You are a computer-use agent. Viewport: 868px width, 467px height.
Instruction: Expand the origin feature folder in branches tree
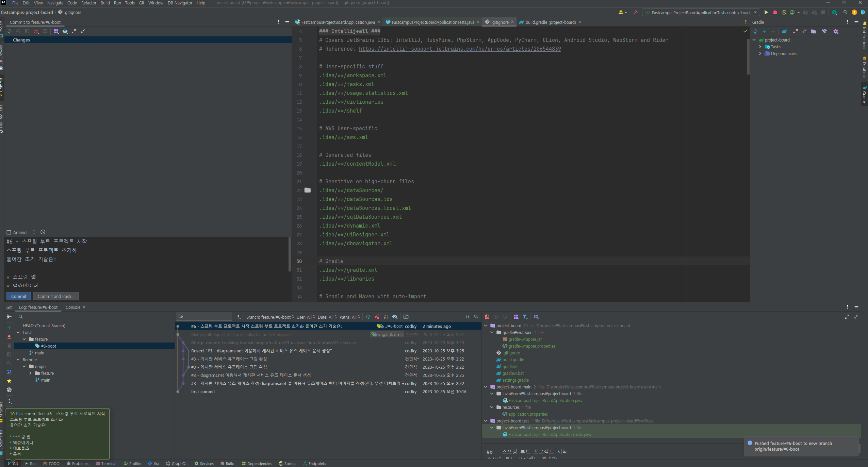tap(31, 373)
